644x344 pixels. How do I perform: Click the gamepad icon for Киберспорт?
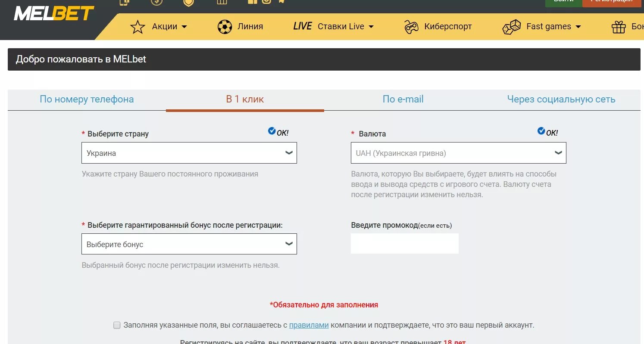411,27
